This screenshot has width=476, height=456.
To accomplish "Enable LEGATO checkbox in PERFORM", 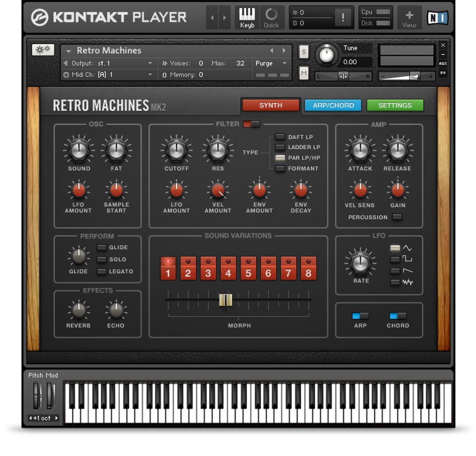I will tap(101, 271).
